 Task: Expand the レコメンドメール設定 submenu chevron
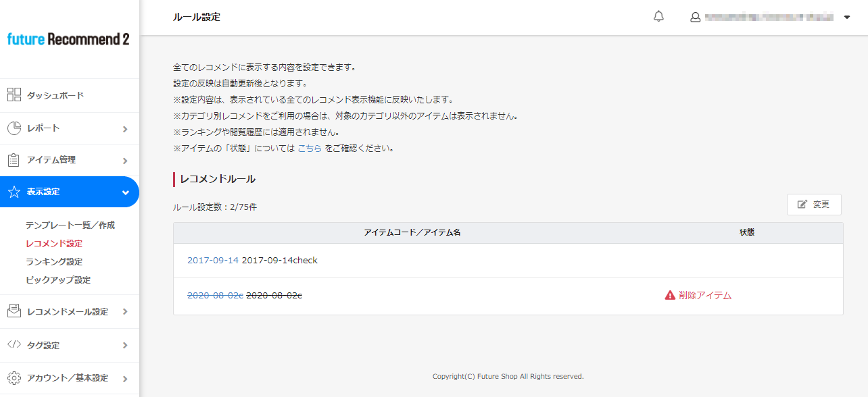point(125,312)
